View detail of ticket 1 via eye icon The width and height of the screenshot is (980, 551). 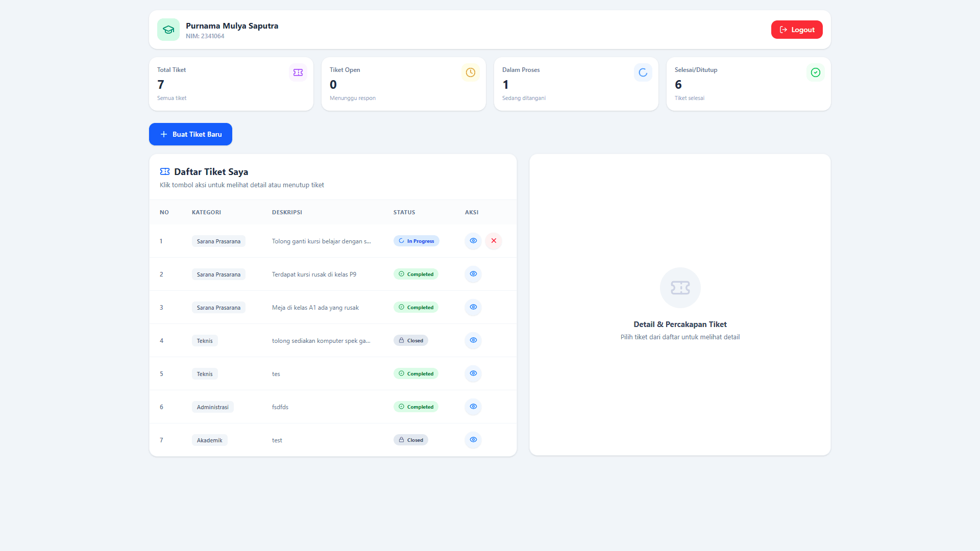point(473,241)
